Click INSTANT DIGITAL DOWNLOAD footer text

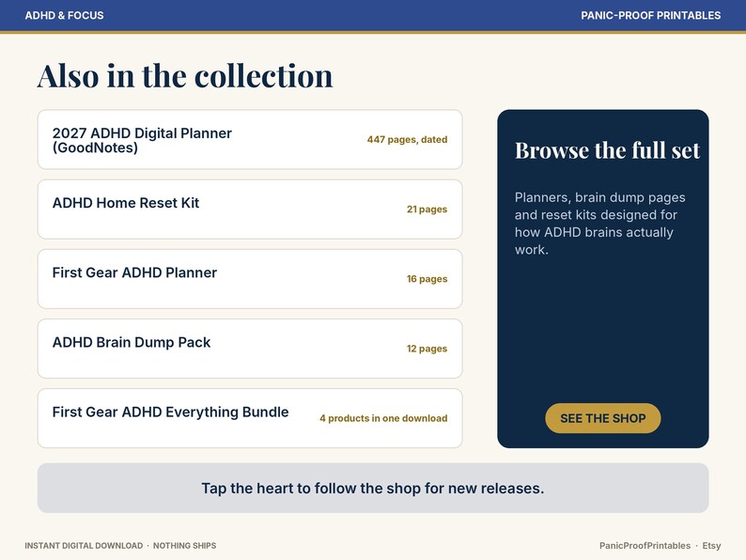(84, 546)
